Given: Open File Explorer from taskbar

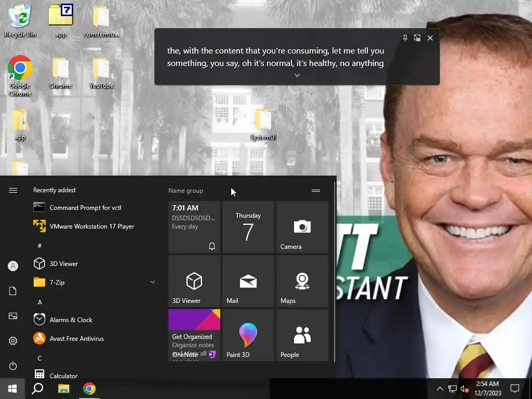Looking at the screenshot, I should [63, 389].
